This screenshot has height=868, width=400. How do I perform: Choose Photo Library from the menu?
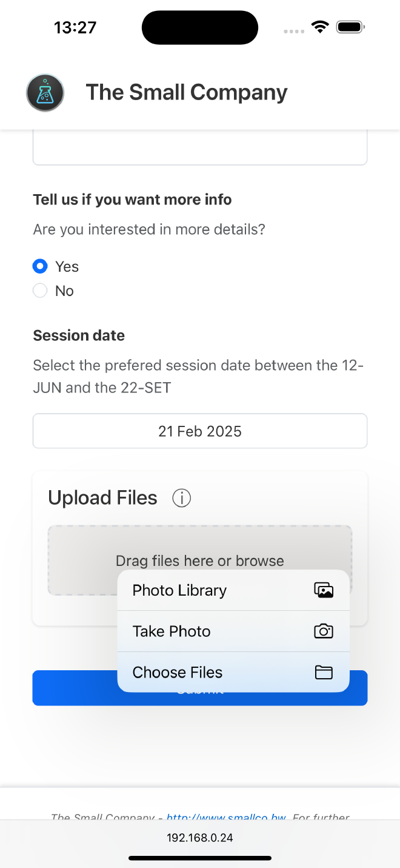point(179,590)
